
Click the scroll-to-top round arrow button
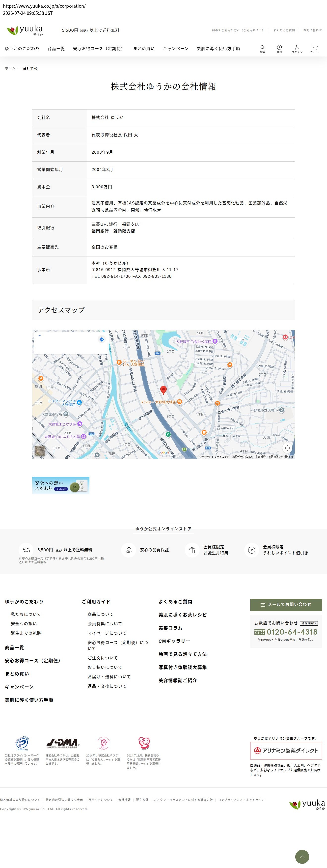point(302,857)
